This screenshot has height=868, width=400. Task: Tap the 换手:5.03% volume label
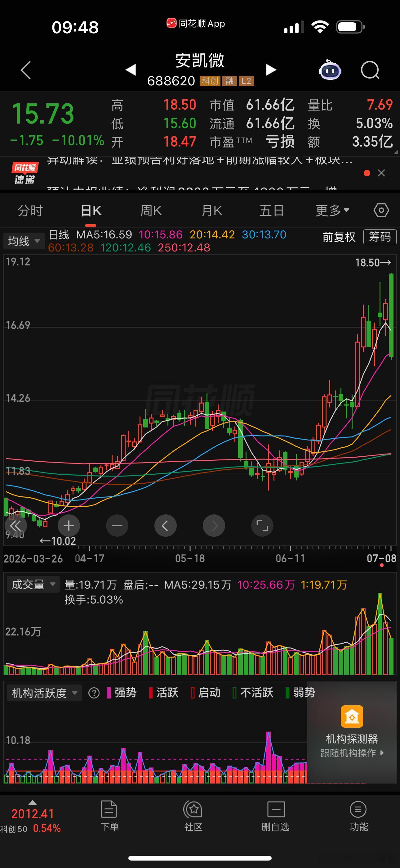[x=94, y=600]
